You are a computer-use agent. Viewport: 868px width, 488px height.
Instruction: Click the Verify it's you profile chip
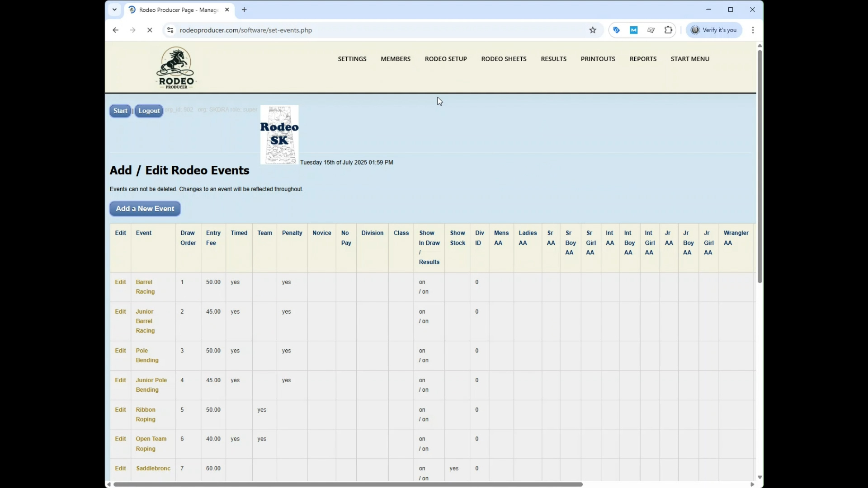714,30
